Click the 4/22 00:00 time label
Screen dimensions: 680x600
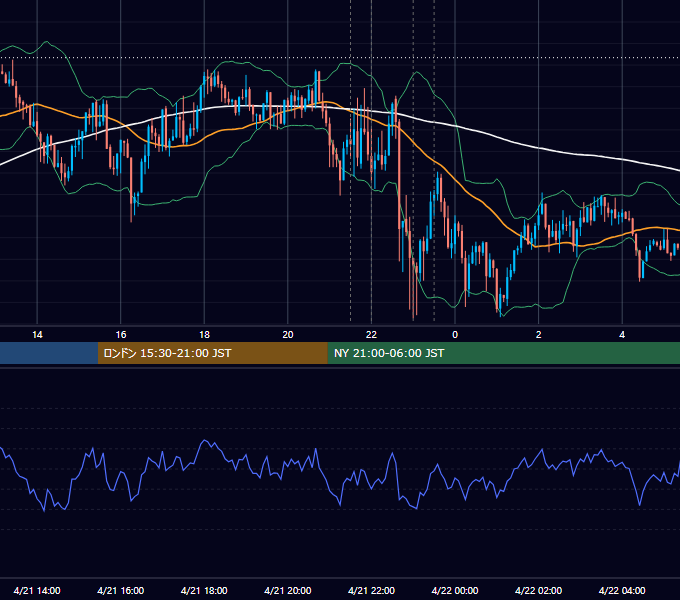click(455, 590)
